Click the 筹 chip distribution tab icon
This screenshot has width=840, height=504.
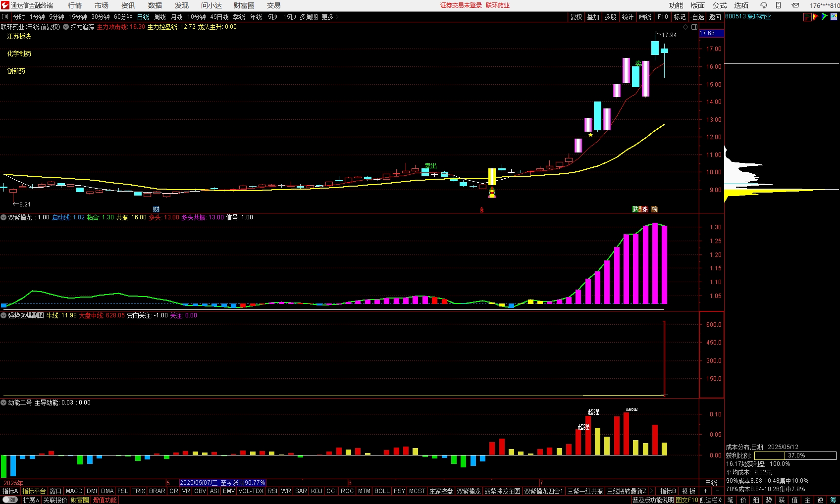pos(833,500)
